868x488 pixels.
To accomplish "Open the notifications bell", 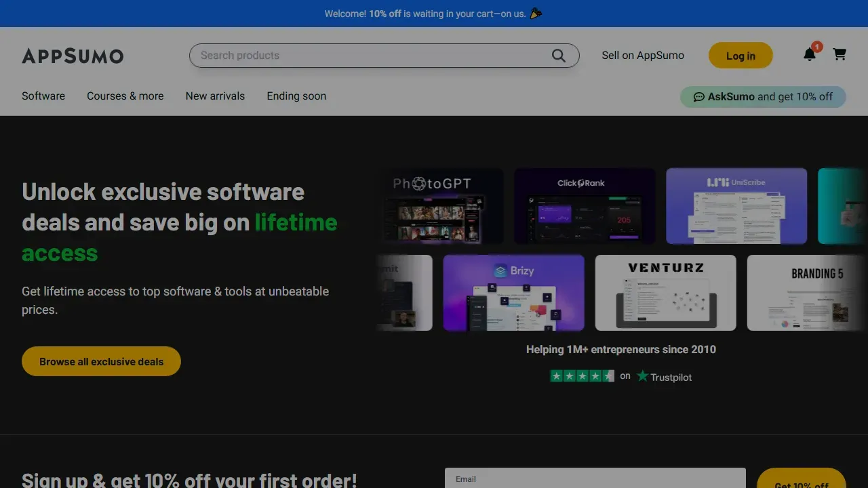I will point(810,54).
